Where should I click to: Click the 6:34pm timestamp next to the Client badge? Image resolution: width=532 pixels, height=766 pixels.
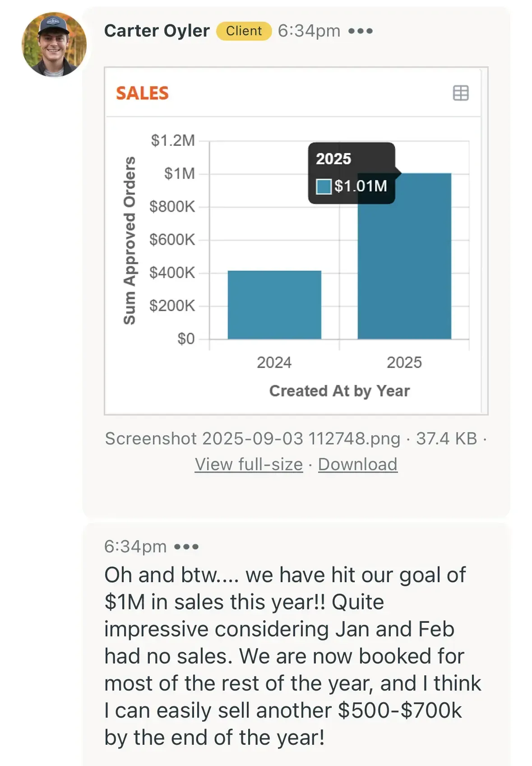pyautogui.click(x=309, y=31)
